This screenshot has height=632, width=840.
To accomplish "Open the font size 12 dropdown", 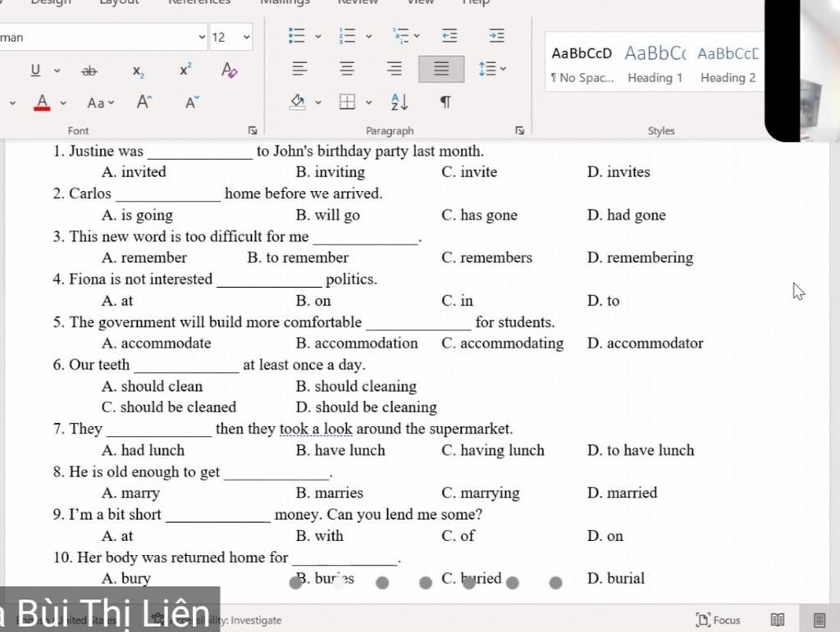I will [x=246, y=37].
